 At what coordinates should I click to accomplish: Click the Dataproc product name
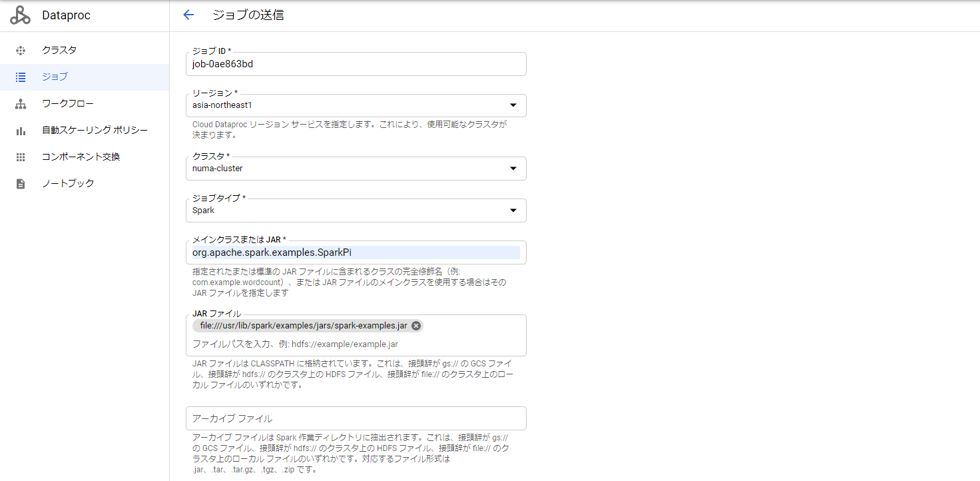click(x=66, y=15)
